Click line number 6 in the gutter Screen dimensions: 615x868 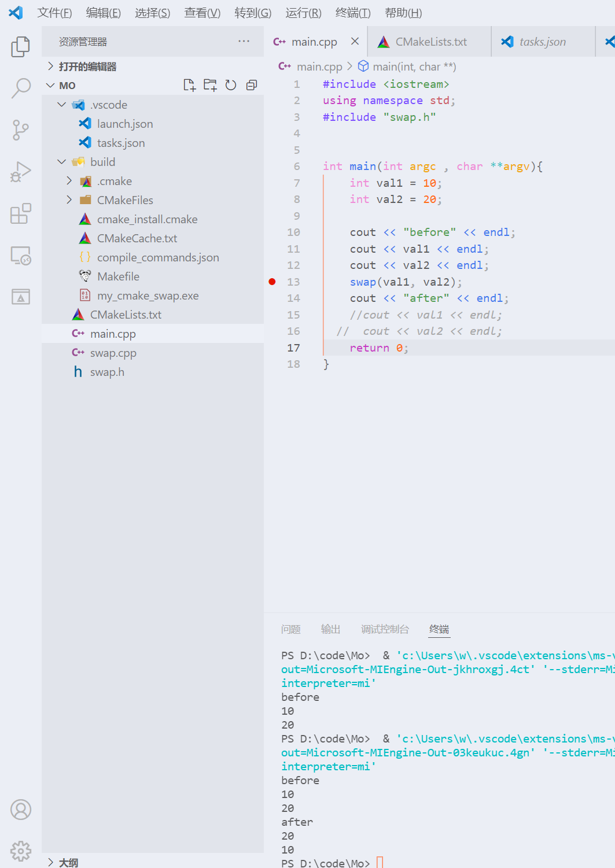point(296,167)
